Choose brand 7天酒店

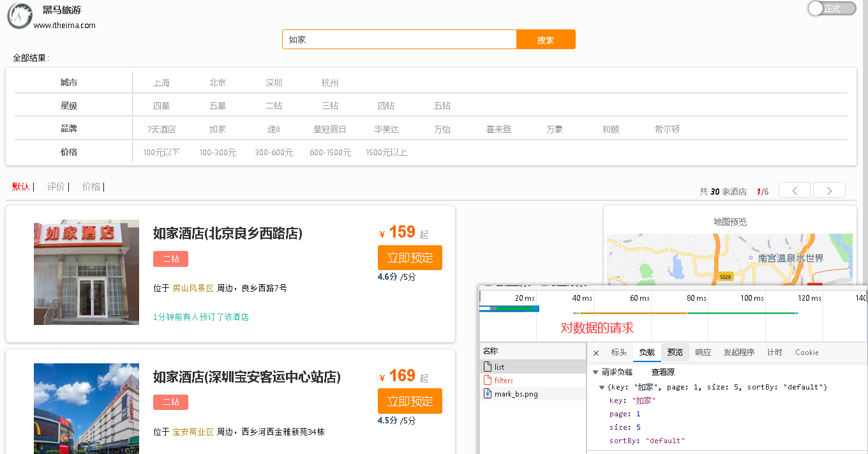tap(161, 129)
